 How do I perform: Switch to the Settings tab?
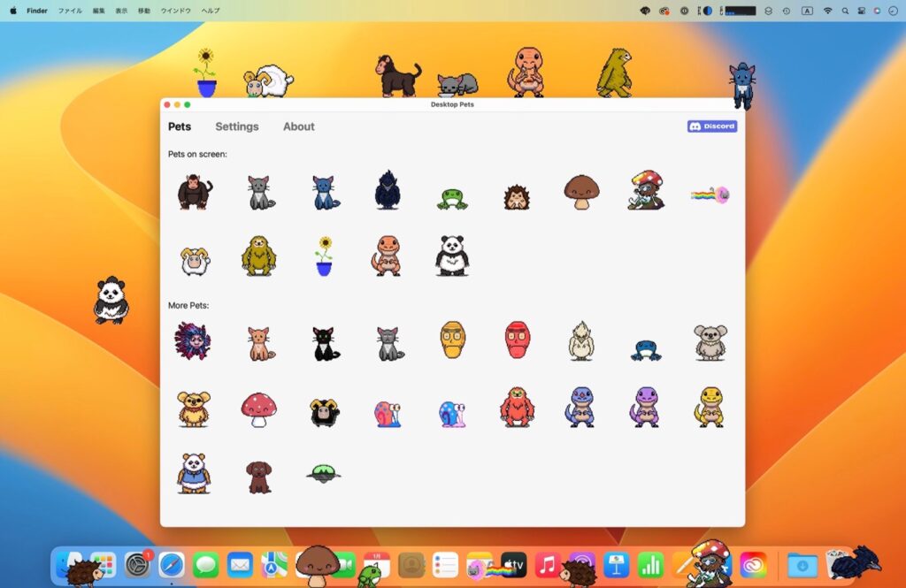pos(236,126)
